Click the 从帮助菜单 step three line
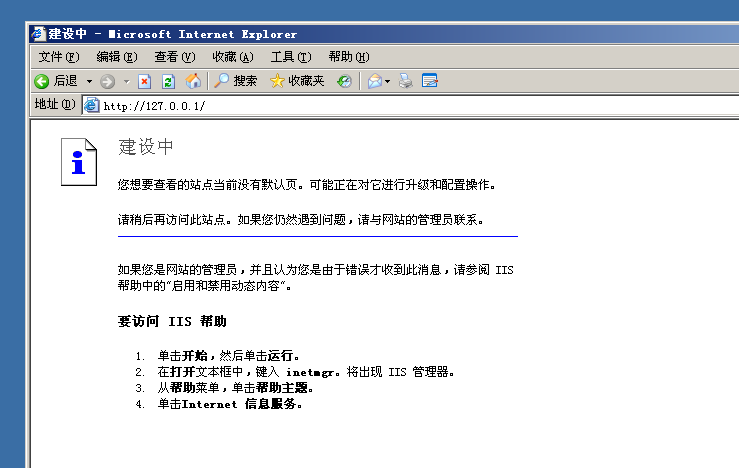Image resolution: width=739 pixels, height=468 pixels. (x=236, y=388)
